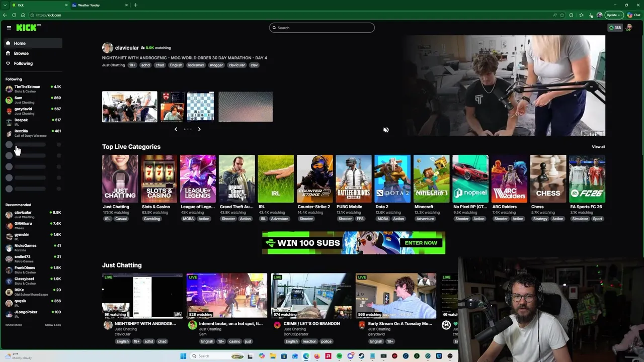Open FrankDimes in Recommended list
The width and height of the screenshot is (644, 362).
[33, 270]
